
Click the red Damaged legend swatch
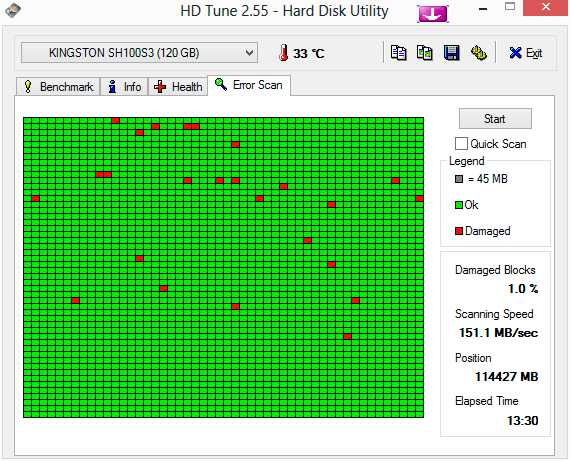(459, 231)
